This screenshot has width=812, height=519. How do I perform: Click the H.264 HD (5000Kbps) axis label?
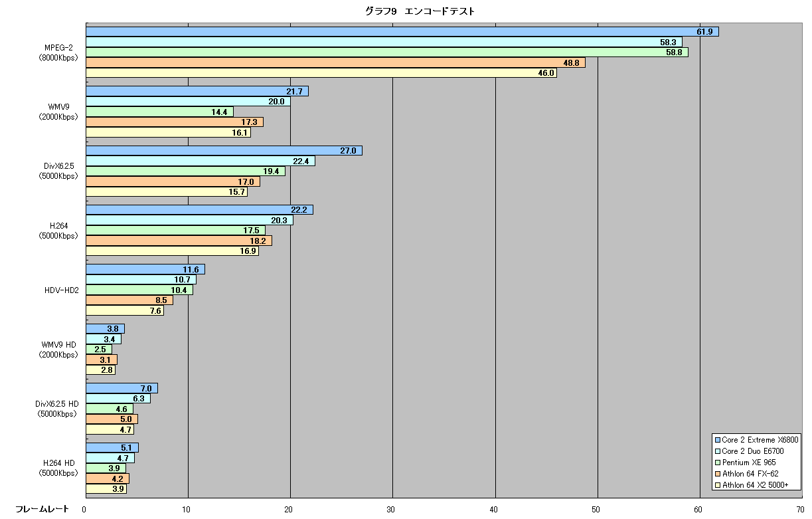point(58,468)
